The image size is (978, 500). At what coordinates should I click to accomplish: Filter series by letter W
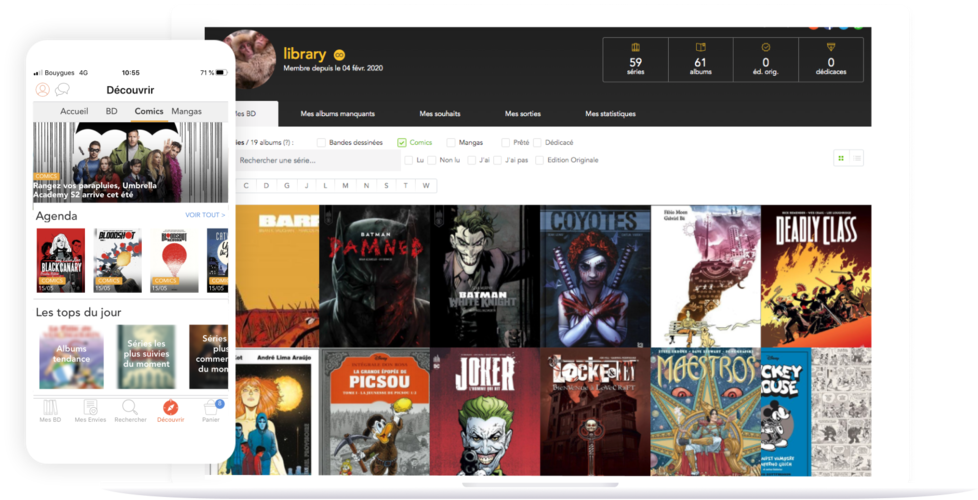[x=426, y=185]
